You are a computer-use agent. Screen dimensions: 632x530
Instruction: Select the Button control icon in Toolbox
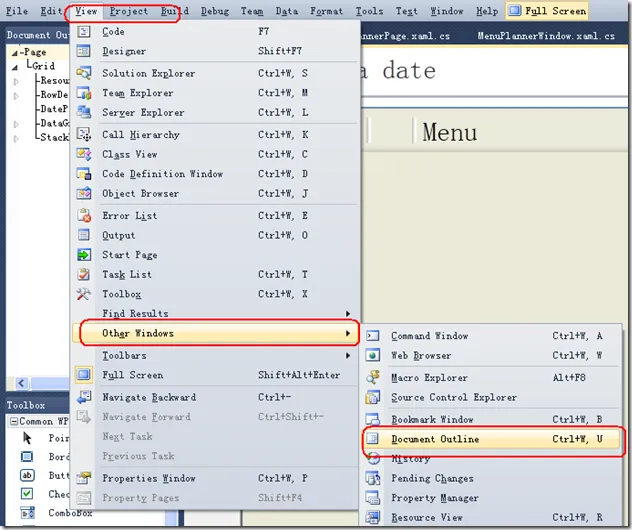click(x=27, y=475)
